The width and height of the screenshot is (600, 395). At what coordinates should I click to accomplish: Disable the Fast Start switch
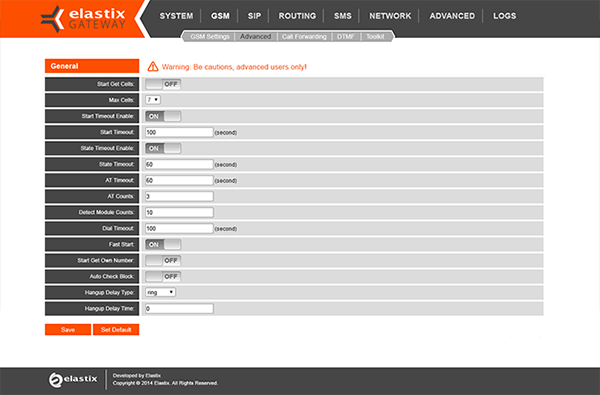point(163,245)
